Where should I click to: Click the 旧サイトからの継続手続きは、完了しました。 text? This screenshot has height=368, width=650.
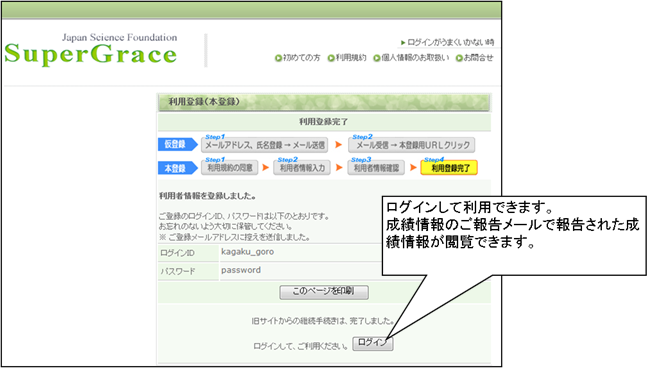point(323,321)
